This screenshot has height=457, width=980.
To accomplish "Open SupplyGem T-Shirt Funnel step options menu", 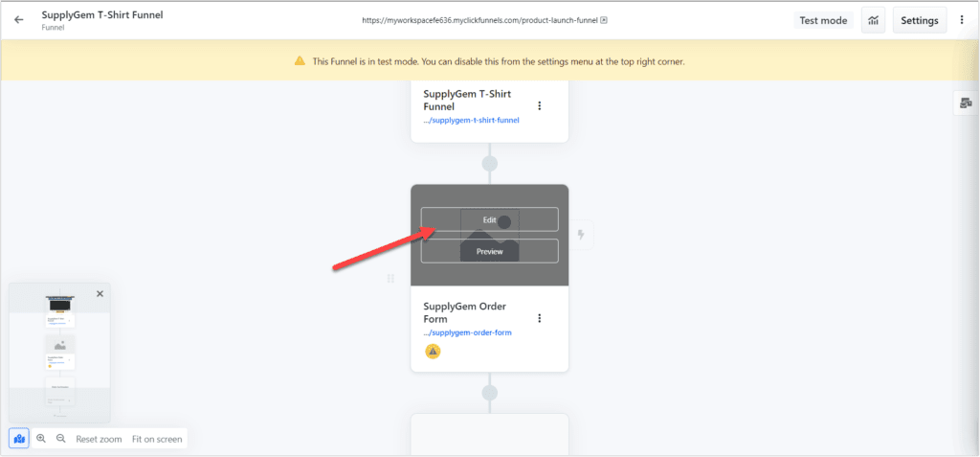I will click(540, 105).
